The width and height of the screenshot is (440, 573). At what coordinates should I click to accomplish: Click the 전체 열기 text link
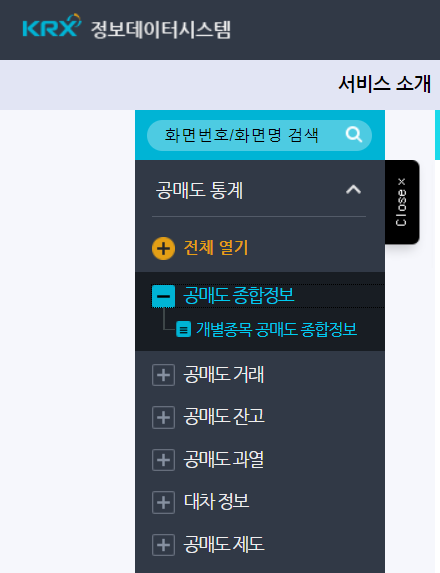216,248
